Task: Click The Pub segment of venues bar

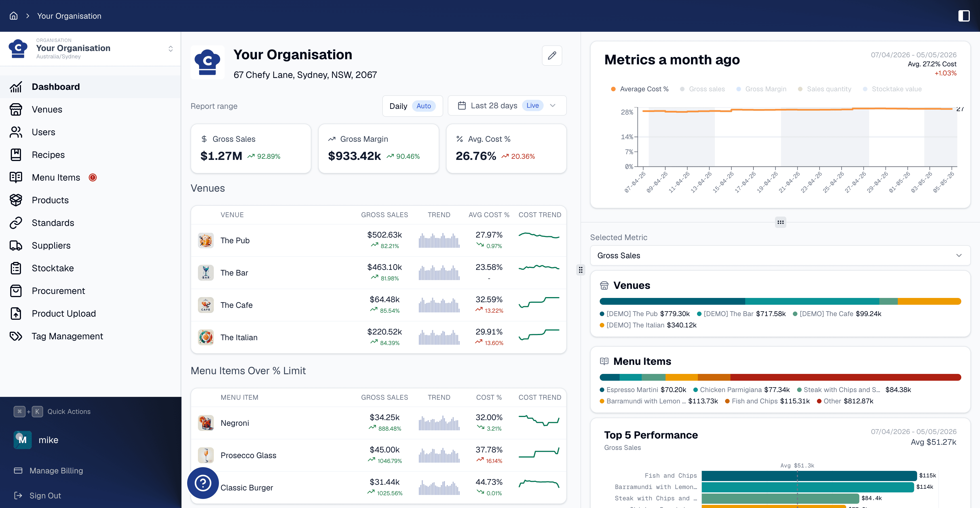Action: [672, 301]
